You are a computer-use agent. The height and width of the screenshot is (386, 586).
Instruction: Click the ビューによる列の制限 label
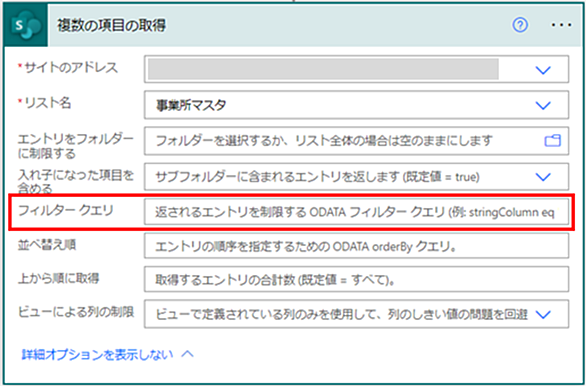pyautogui.click(x=76, y=312)
